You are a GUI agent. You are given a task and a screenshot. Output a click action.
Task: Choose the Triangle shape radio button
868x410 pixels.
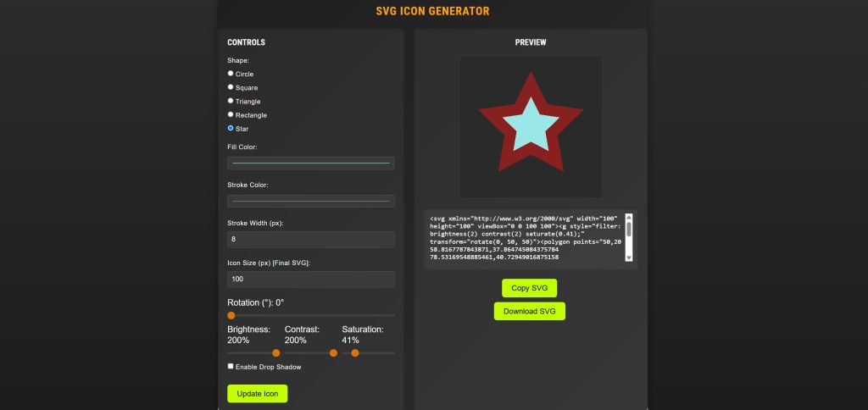point(231,101)
